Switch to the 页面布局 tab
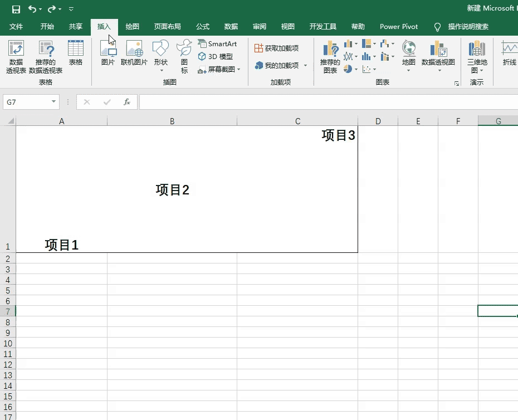Image resolution: width=518 pixels, height=420 pixels. pyautogui.click(x=167, y=26)
